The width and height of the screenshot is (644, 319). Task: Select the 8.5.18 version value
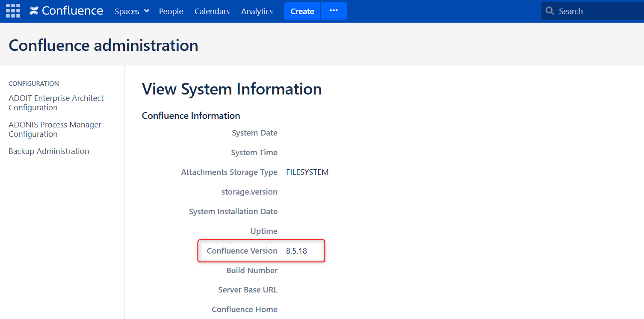click(x=296, y=251)
